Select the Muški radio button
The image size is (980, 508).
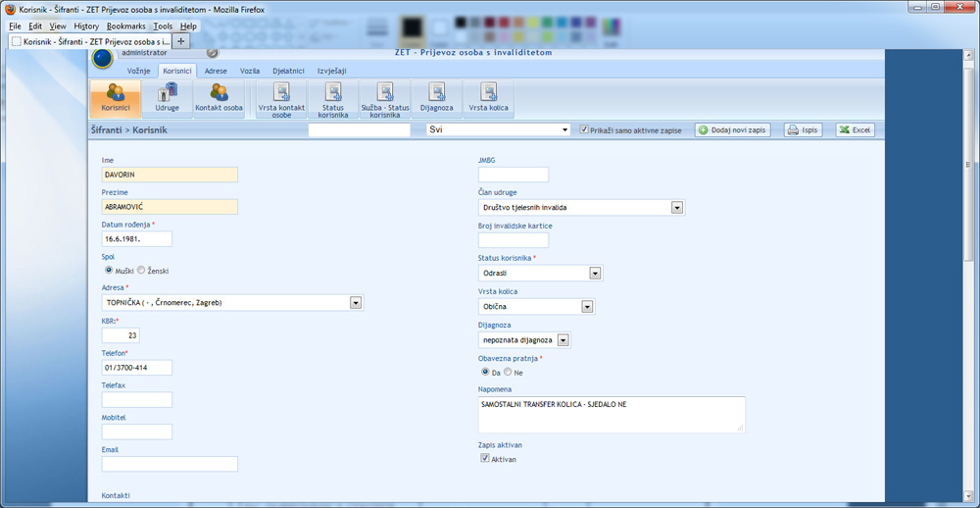coord(109,271)
